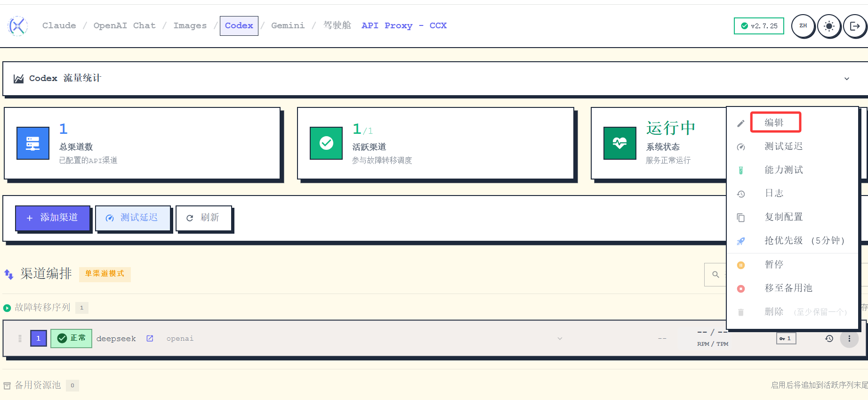This screenshot has height=400, width=868.
Task: Click the priority number 1 badge
Action: pos(39,338)
